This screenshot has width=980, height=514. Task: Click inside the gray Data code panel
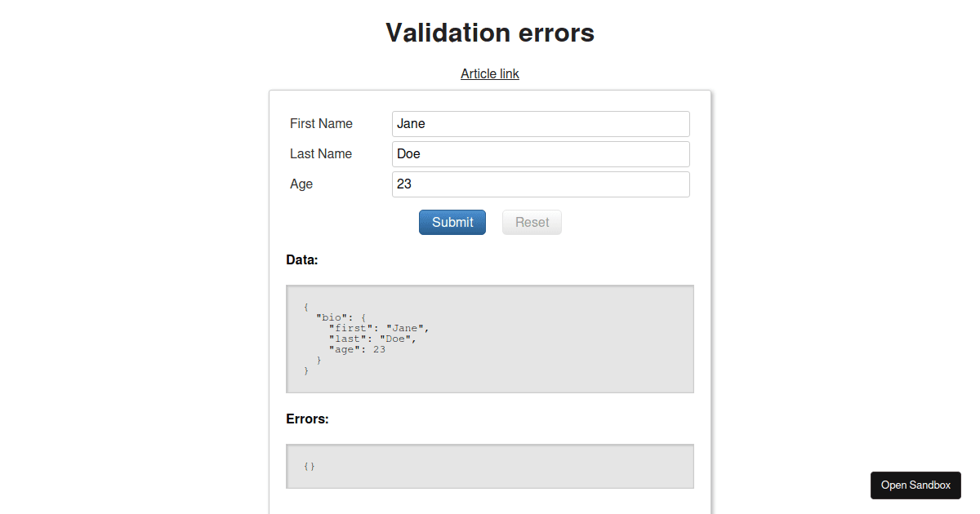tap(490, 339)
